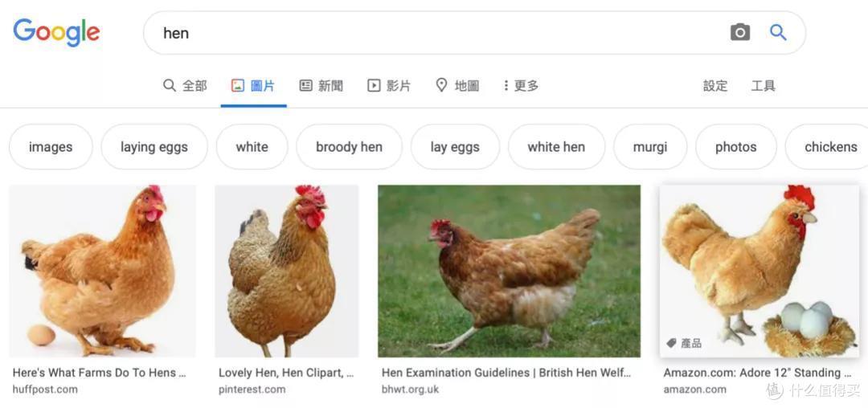Open the 更多 more options menu

521,85
